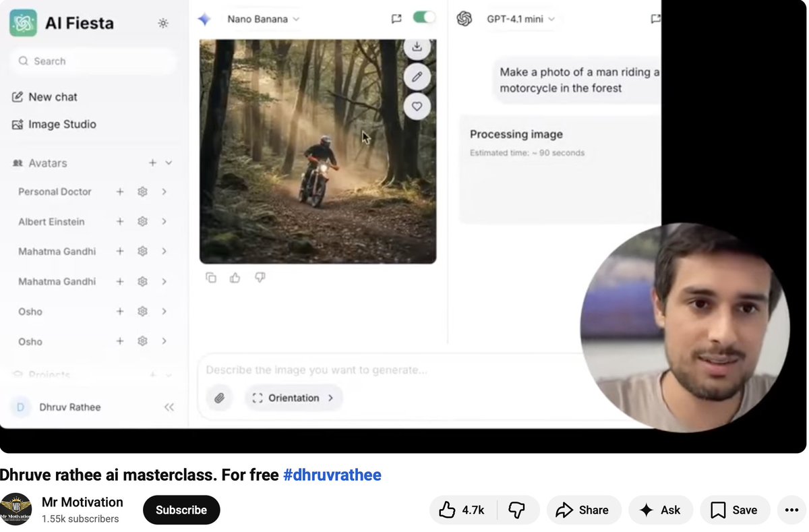
Task: Open Personal Doctor settings gear
Action: coord(142,192)
